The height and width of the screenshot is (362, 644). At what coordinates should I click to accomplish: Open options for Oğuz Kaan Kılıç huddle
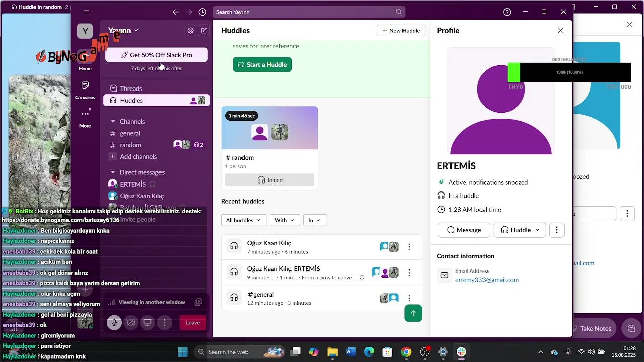click(409, 247)
